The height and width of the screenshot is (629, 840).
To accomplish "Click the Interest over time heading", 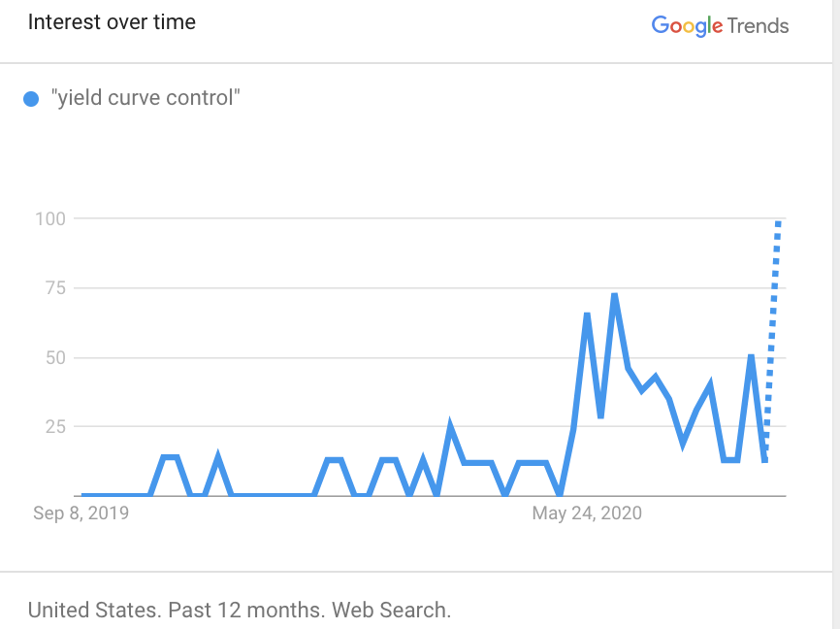I will click(x=112, y=22).
